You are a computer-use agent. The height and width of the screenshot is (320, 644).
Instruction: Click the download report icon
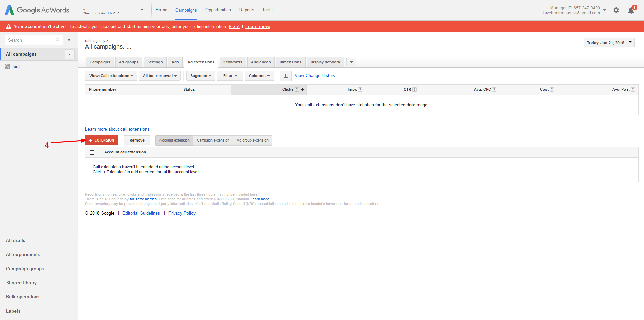(286, 76)
